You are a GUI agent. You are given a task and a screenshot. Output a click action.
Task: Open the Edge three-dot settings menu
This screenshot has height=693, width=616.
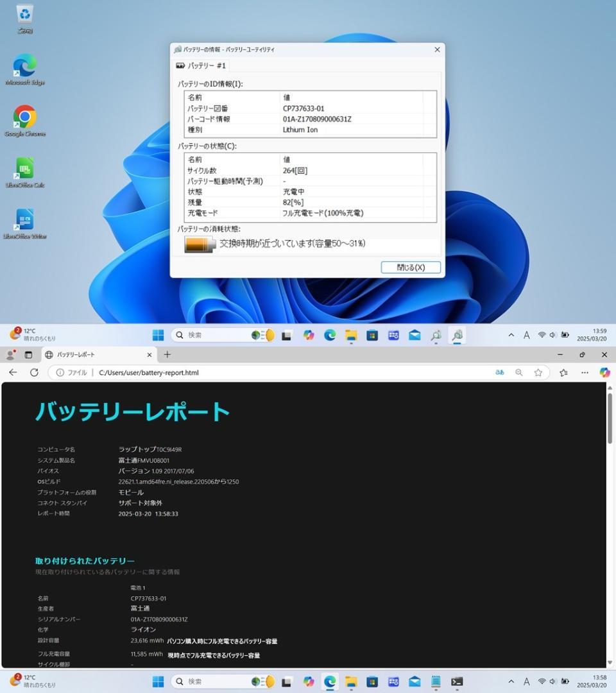pos(585,372)
